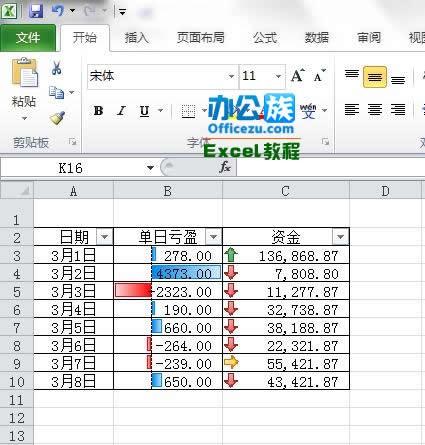425x445 pixels.
Task: Switch to the 开始 ribbon tab
Action: click(x=85, y=38)
